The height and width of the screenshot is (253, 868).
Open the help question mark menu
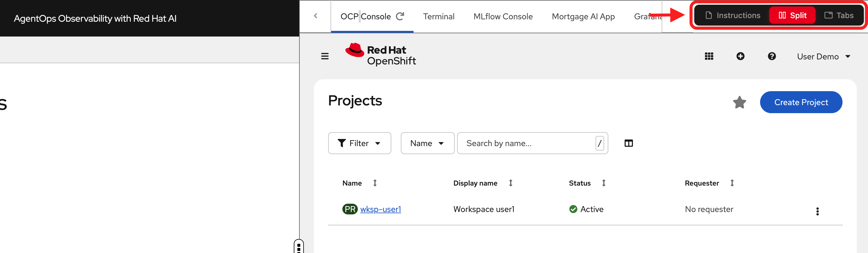(772, 56)
